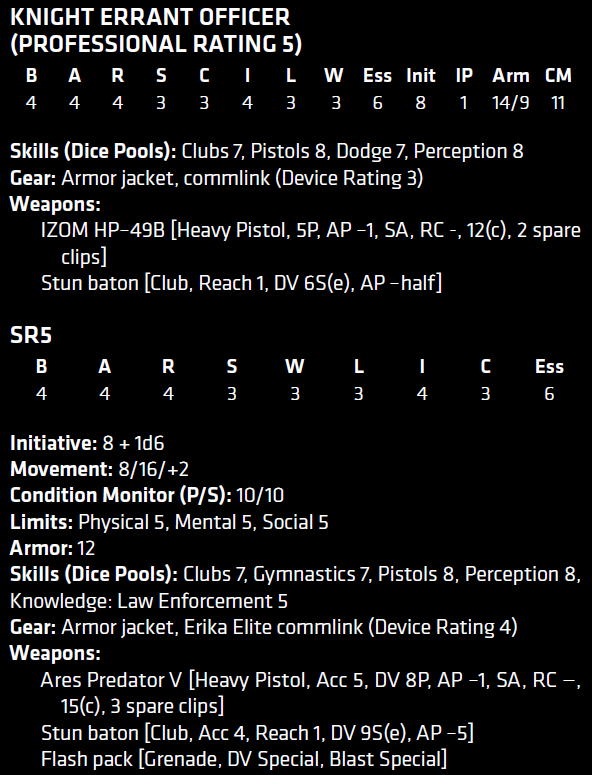The image size is (592, 775).
Task: Select the Movement 8/16/+2 line
Action: pyautogui.click(x=99, y=469)
